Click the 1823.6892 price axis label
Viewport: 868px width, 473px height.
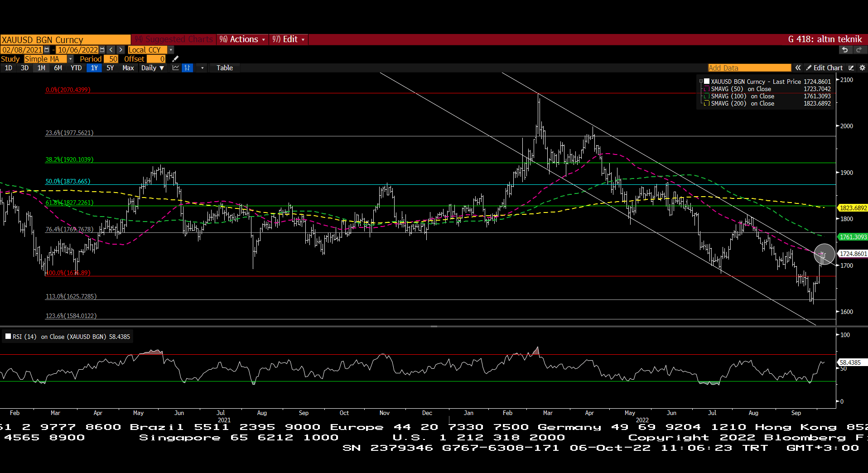pyautogui.click(x=853, y=208)
